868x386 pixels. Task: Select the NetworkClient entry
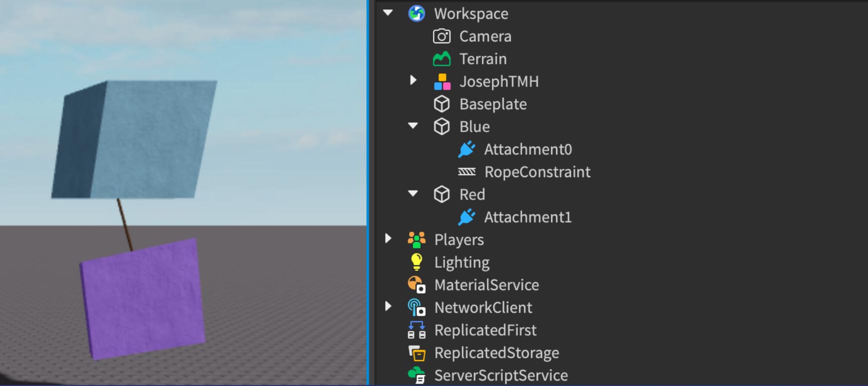tap(483, 307)
